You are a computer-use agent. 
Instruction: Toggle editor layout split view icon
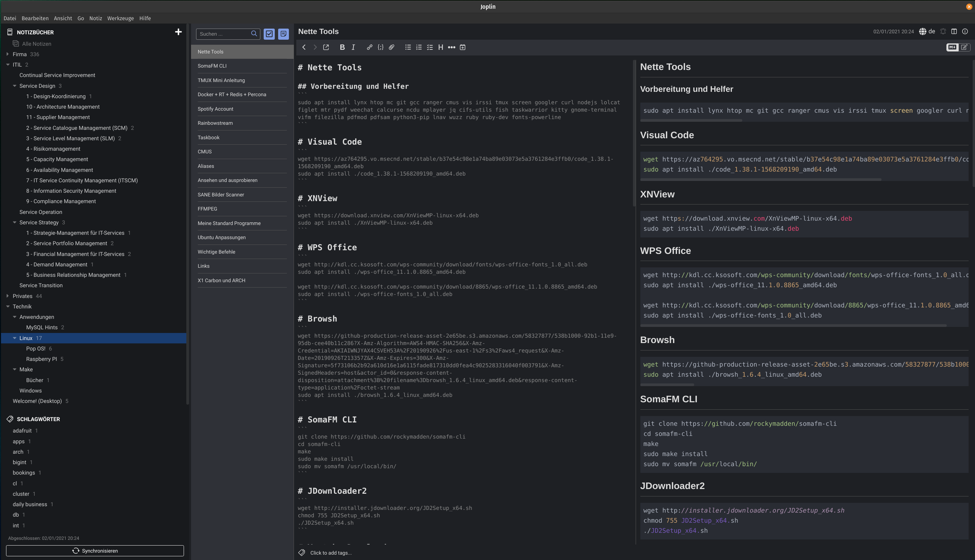pyautogui.click(x=954, y=32)
